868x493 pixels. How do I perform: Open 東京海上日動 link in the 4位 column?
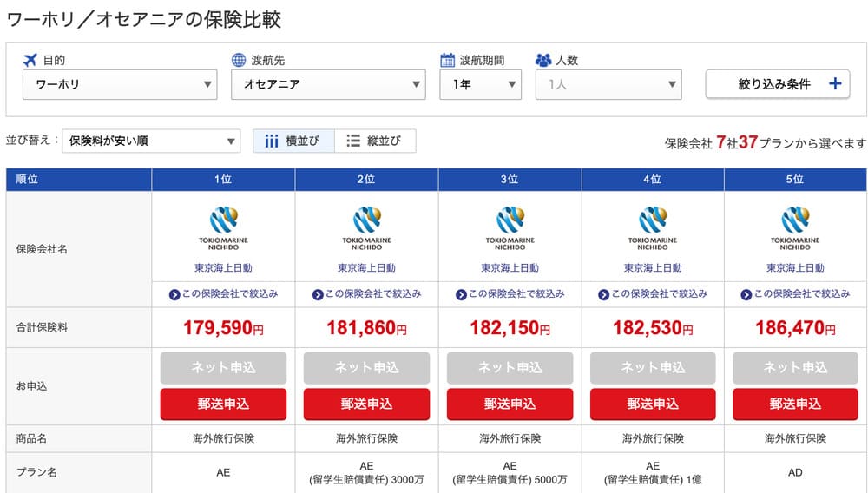653,268
